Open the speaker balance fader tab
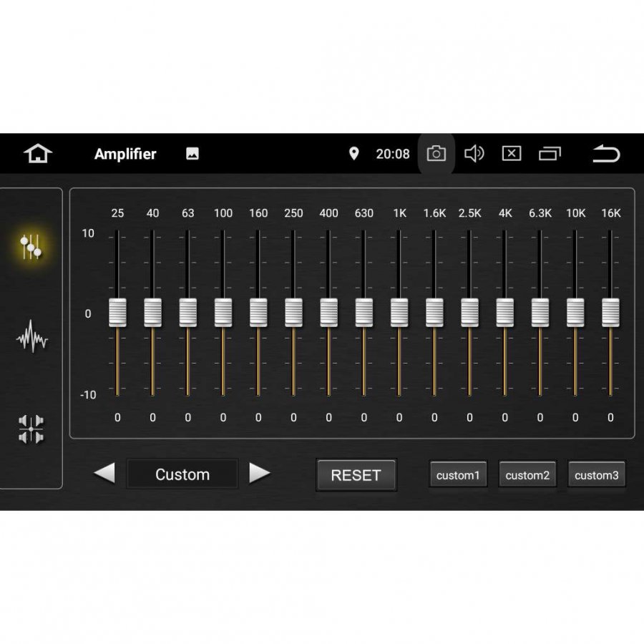Screen dimensions: 644x644 coord(31,428)
